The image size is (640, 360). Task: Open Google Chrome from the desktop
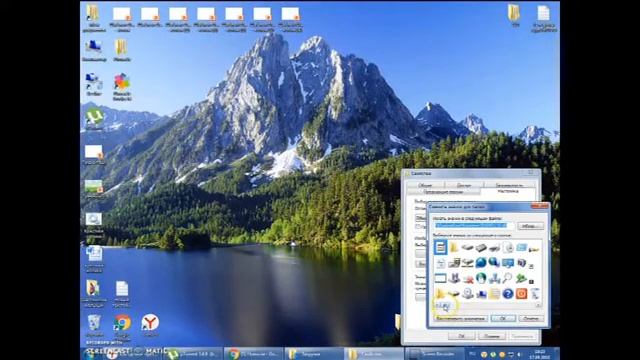point(122,326)
